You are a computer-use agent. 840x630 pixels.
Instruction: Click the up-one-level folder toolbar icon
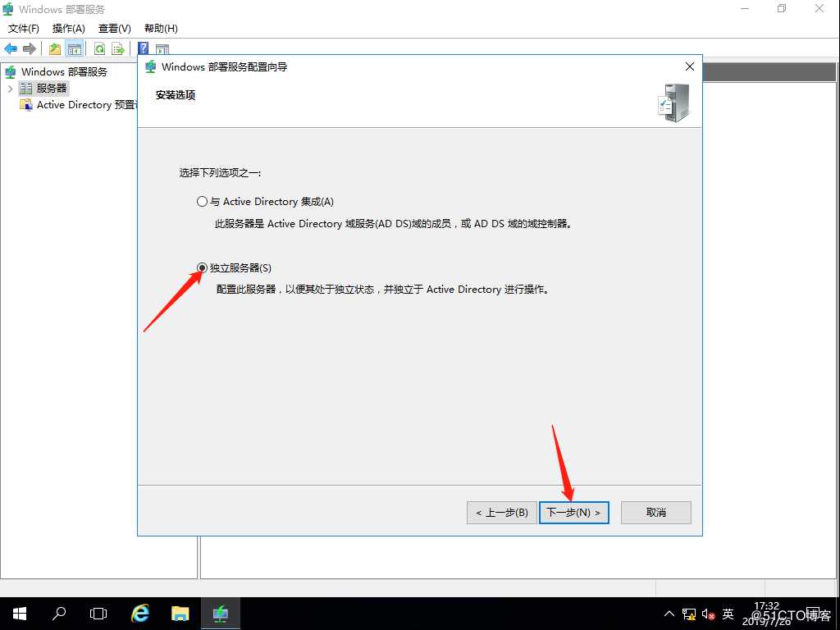coord(55,48)
